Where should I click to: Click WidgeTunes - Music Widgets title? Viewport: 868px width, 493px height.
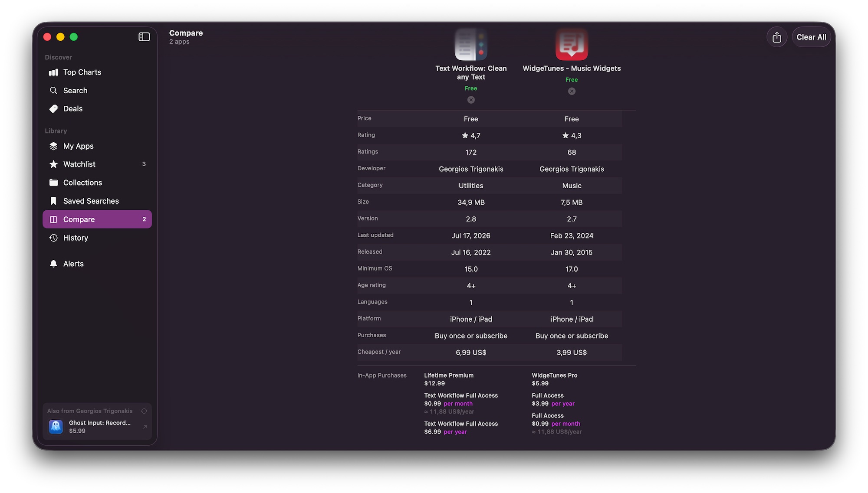click(x=572, y=69)
